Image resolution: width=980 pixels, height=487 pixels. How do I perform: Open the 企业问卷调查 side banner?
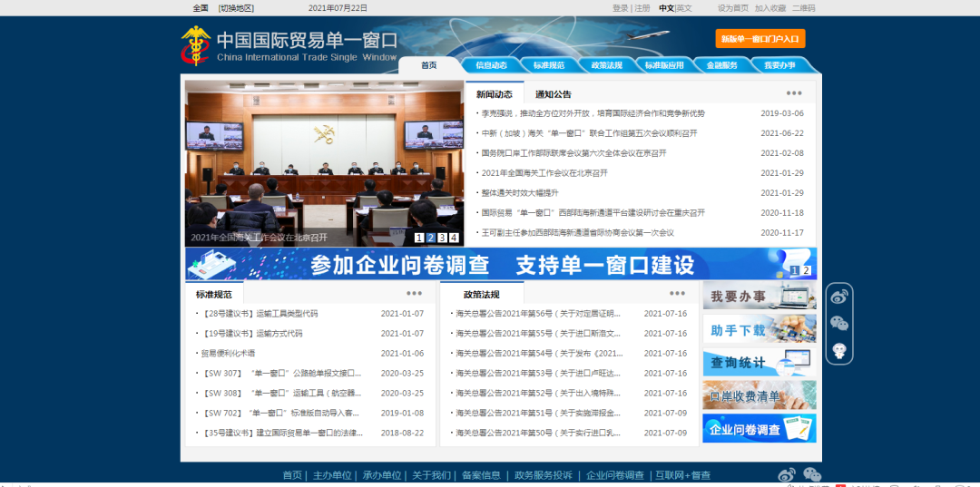[759, 428]
